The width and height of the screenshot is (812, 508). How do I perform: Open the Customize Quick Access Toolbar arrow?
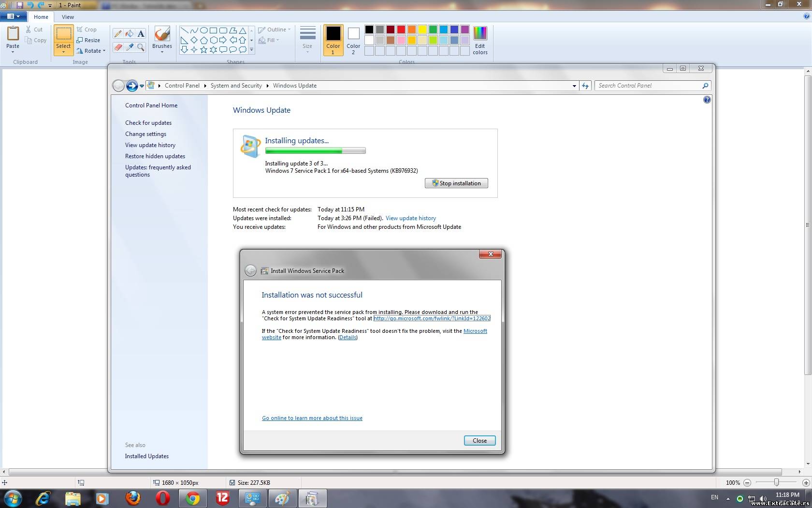[x=50, y=5]
